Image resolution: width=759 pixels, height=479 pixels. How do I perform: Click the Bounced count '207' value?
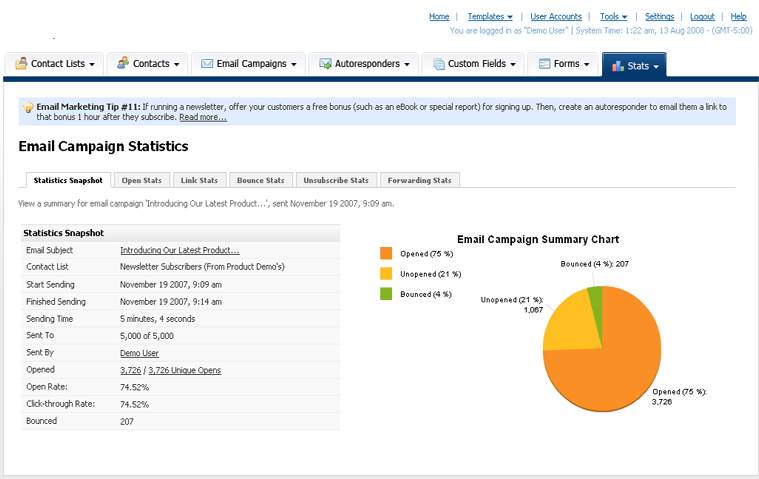[x=127, y=421]
